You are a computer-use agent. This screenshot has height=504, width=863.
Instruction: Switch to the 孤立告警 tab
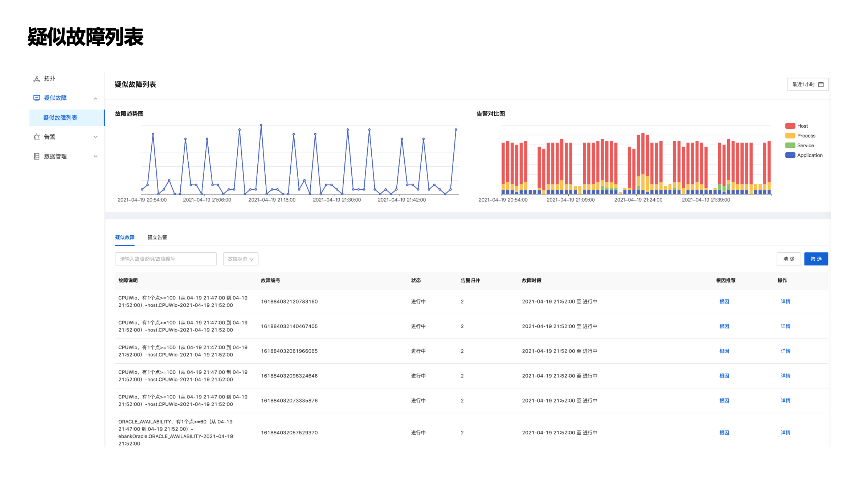(x=157, y=237)
